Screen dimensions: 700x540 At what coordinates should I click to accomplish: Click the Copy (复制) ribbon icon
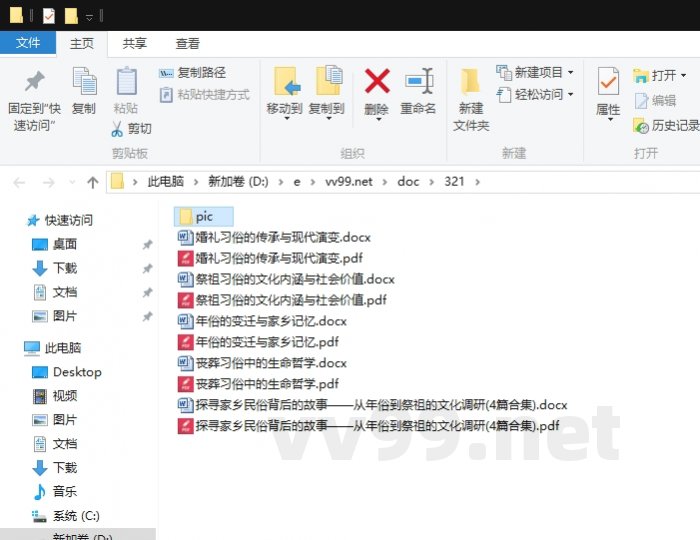pos(84,81)
